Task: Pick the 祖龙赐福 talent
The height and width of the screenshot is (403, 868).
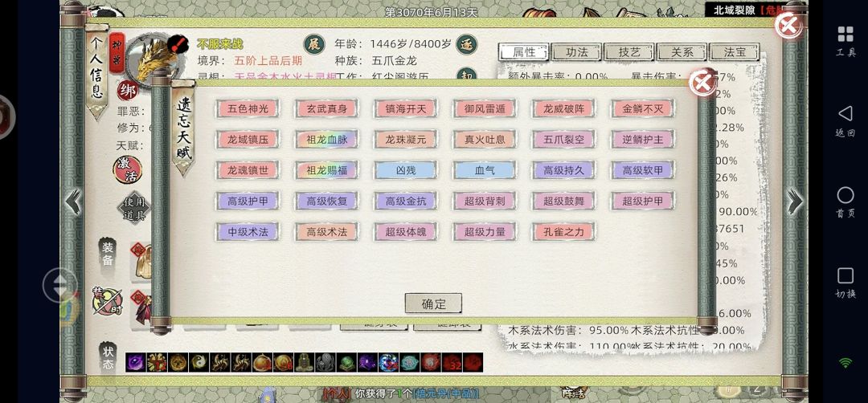Action: [326, 170]
